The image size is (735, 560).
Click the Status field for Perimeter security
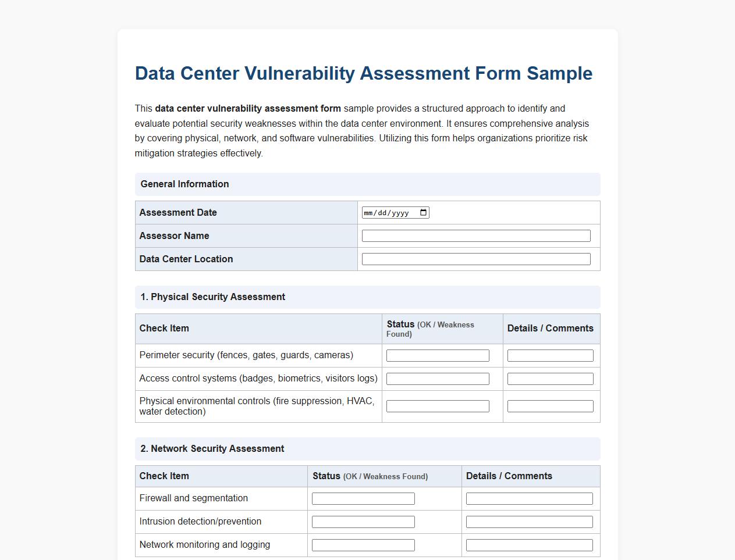point(437,355)
